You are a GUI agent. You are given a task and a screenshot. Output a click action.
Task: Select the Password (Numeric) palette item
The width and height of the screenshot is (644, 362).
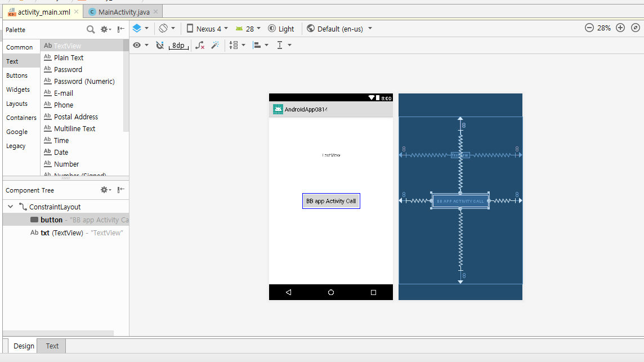pyautogui.click(x=82, y=82)
